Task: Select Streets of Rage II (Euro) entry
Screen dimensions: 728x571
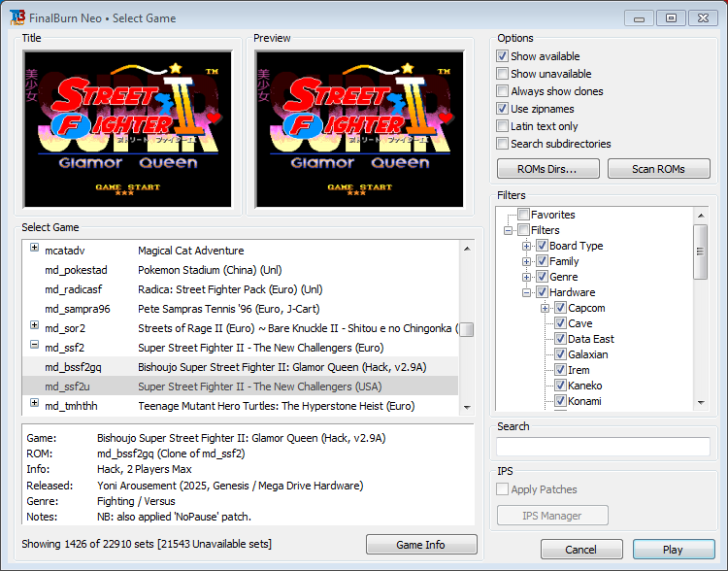Action: click(240, 328)
